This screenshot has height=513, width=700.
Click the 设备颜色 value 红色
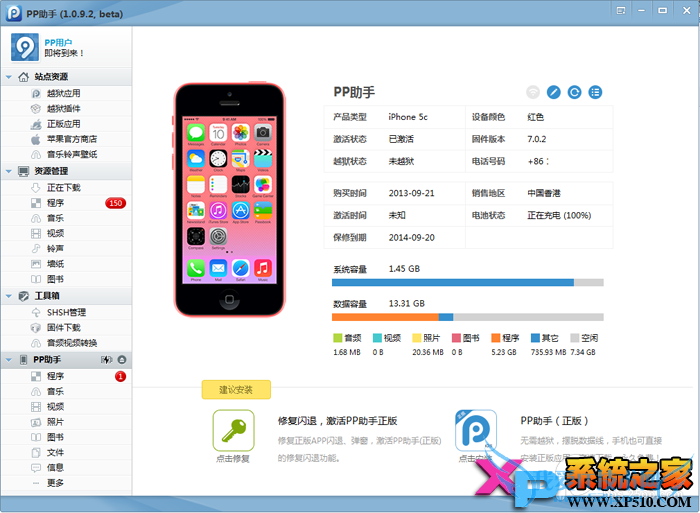point(535,117)
